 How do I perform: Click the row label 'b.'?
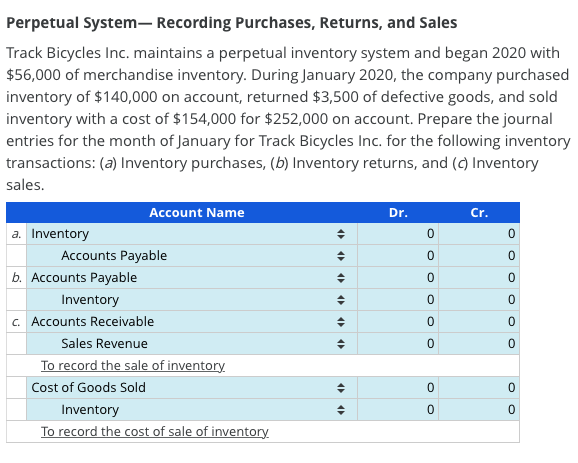pos(17,278)
